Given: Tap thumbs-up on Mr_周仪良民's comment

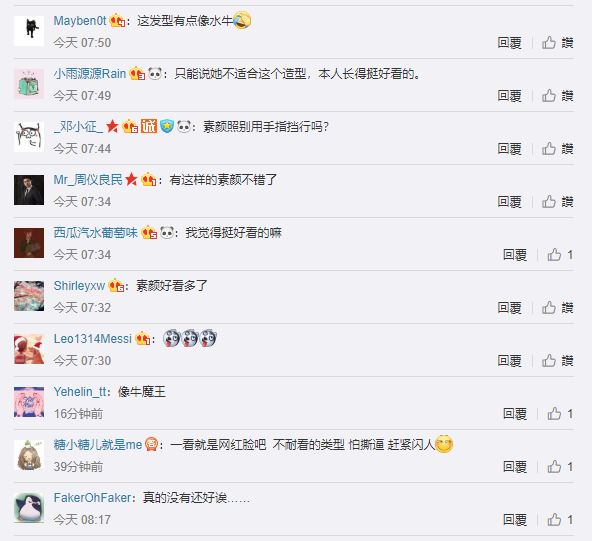Looking at the screenshot, I should (x=549, y=202).
